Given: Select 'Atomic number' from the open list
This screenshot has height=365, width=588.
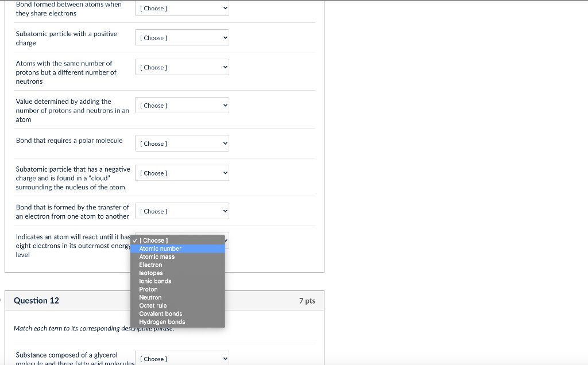Looking at the screenshot, I should pos(177,249).
